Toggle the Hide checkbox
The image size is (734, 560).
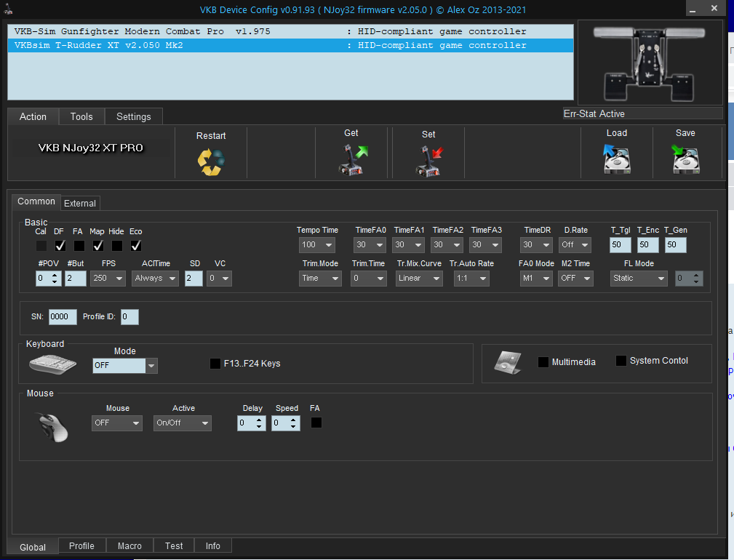[x=117, y=246]
